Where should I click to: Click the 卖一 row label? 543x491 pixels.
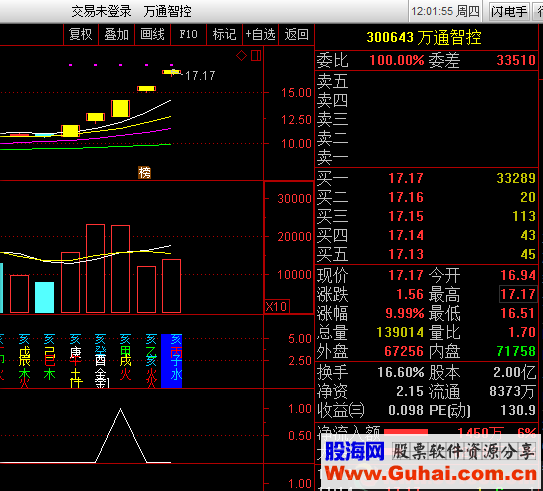332,158
